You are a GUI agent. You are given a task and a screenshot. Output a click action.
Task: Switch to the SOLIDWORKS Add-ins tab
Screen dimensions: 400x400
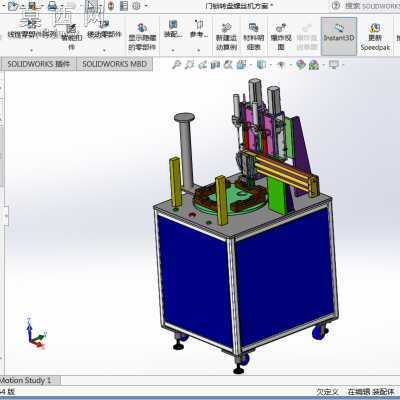(39, 64)
